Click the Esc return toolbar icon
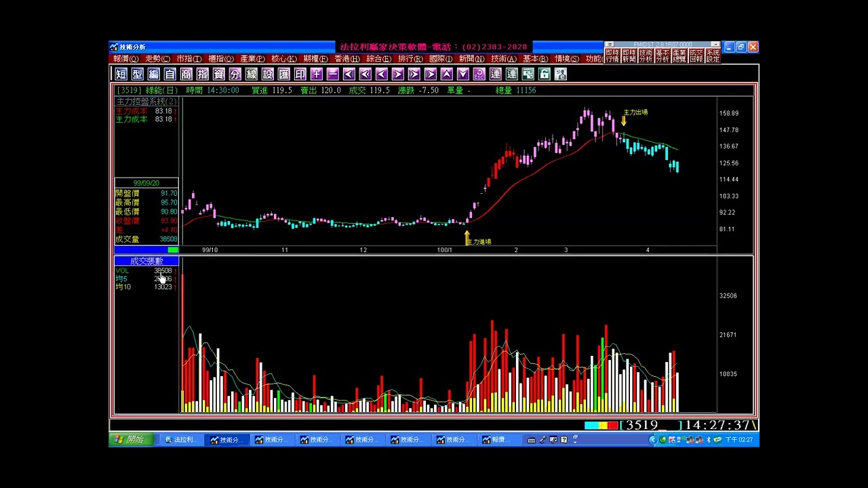Viewport: 868px width, 488px height. [x=479, y=75]
